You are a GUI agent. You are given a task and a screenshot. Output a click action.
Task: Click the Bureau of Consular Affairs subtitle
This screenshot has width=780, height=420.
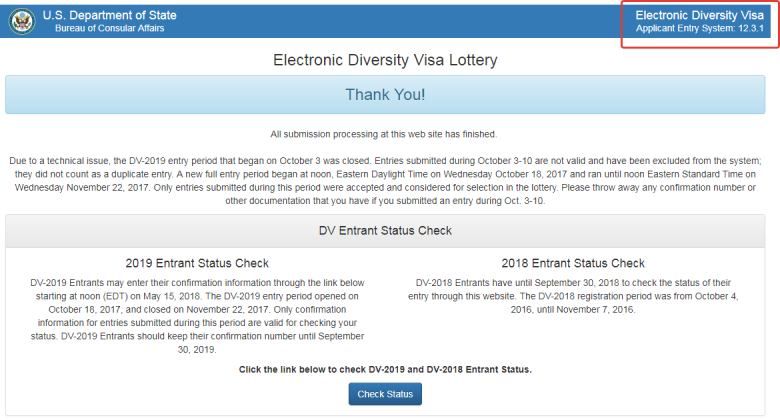pyautogui.click(x=109, y=28)
